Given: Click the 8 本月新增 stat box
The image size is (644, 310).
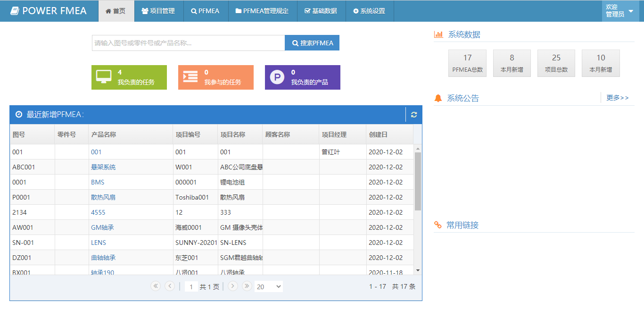Looking at the screenshot, I should [512, 63].
